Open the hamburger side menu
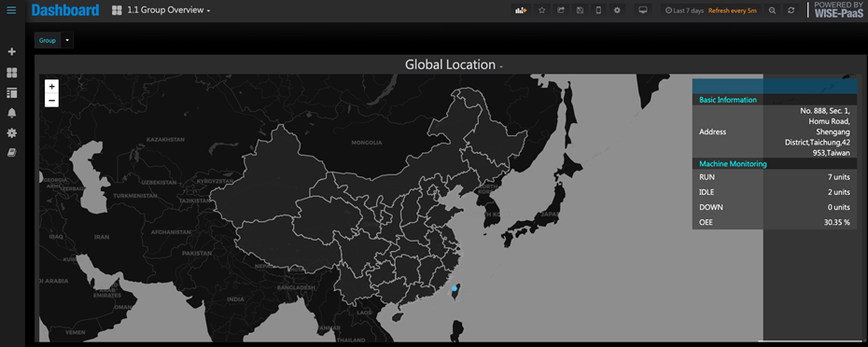The image size is (868, 347). click(11, 10)
